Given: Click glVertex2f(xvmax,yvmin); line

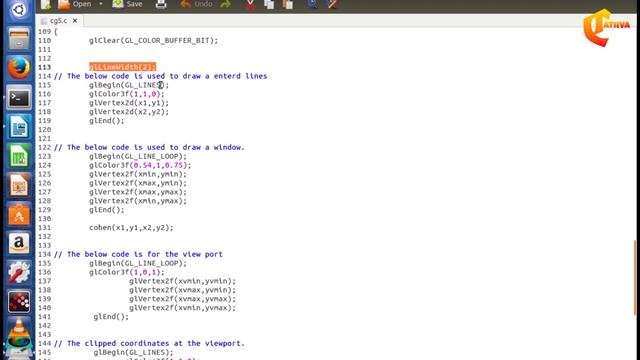Looking at the screenshot, I should [182, 290].
